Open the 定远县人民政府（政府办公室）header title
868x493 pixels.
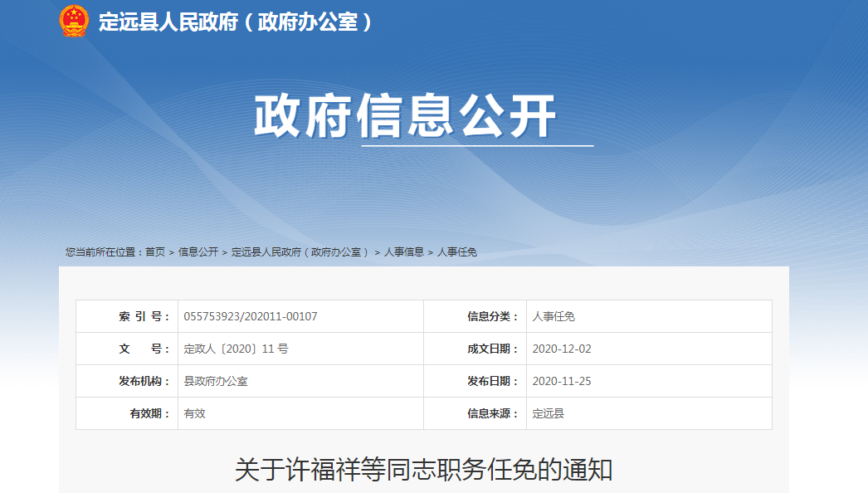[236, 22]
